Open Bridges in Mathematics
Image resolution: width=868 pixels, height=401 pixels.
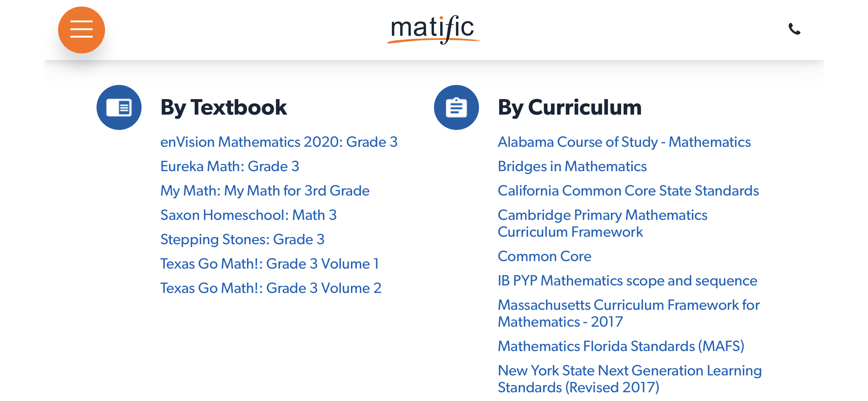click(x=572, y=166)
